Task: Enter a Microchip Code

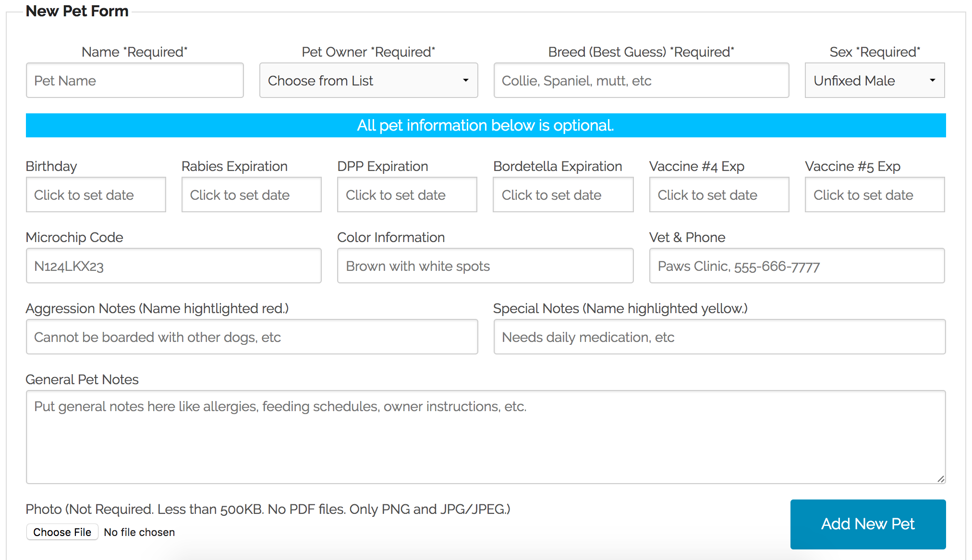Action: (173, 266)
